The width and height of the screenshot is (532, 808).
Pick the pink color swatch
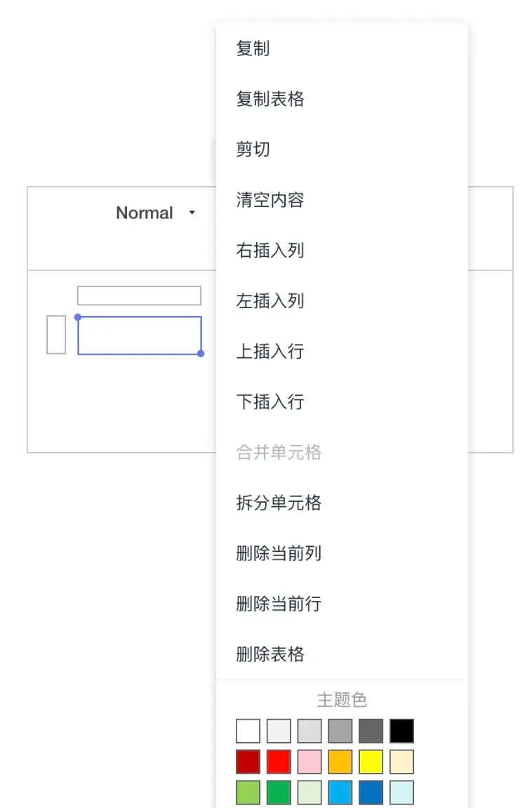pos(310,762)
